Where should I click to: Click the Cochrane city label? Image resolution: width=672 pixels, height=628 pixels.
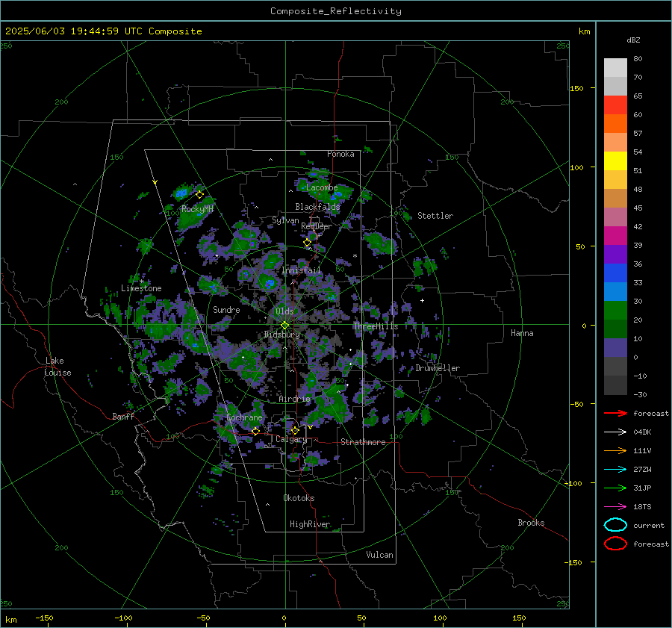[244, 417]
